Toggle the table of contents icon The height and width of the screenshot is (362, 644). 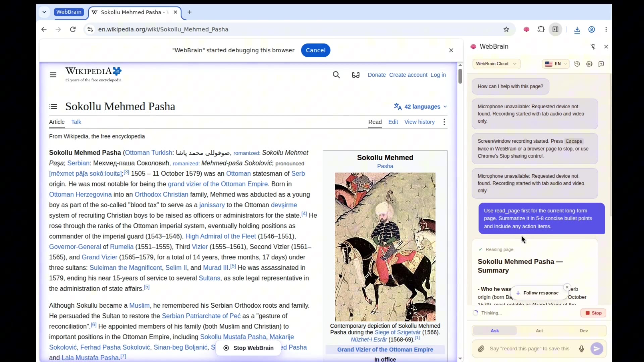point(53,107)
